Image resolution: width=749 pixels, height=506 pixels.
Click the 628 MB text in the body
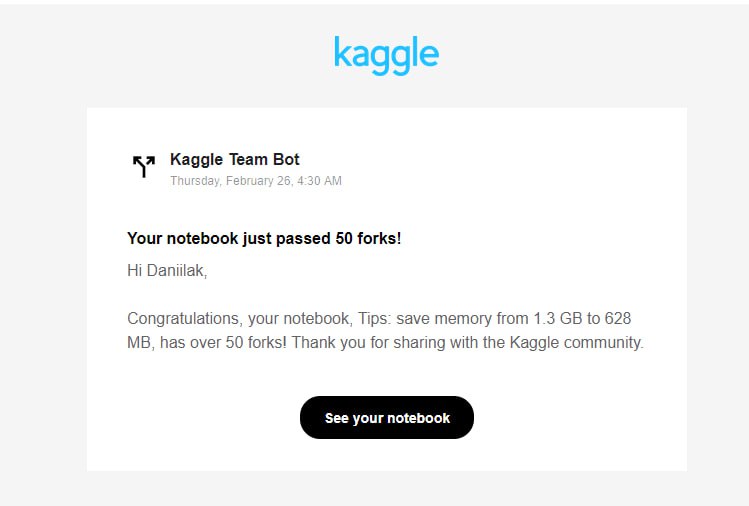tap(620, 319)
